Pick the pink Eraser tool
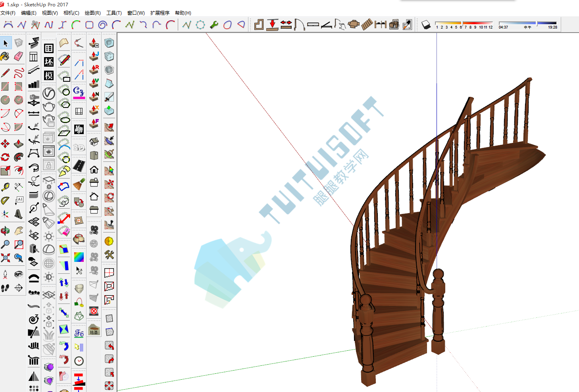The width and height of the screenshot is (579, 392). [19, 56]
